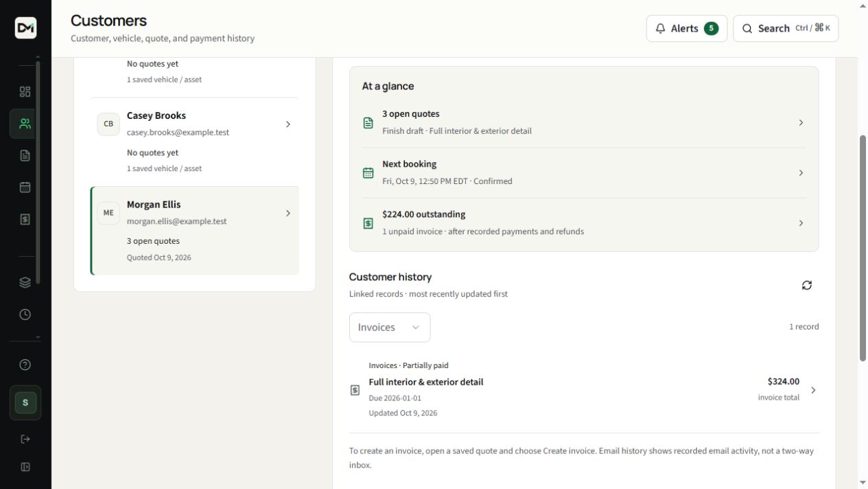Click the bell icon in Alerts
This screenshot has height=489, width=868.
click(661, 28)
